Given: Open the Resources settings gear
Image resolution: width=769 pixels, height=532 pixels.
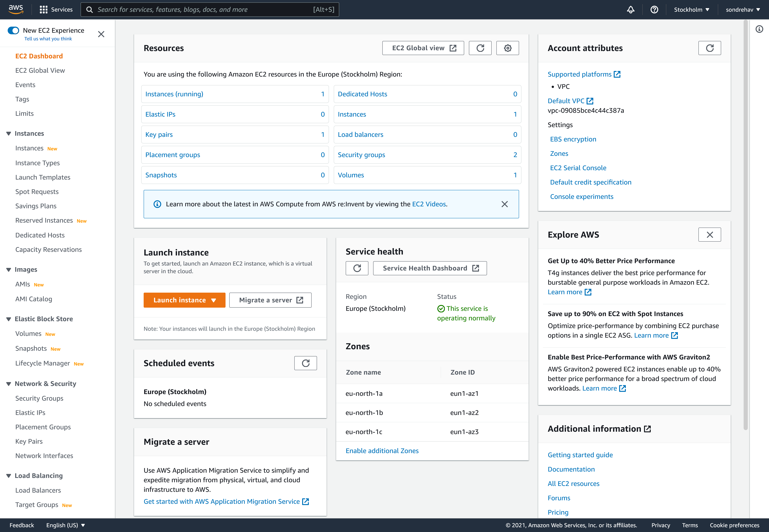Looking at the screenshot, I should (507, 48).
